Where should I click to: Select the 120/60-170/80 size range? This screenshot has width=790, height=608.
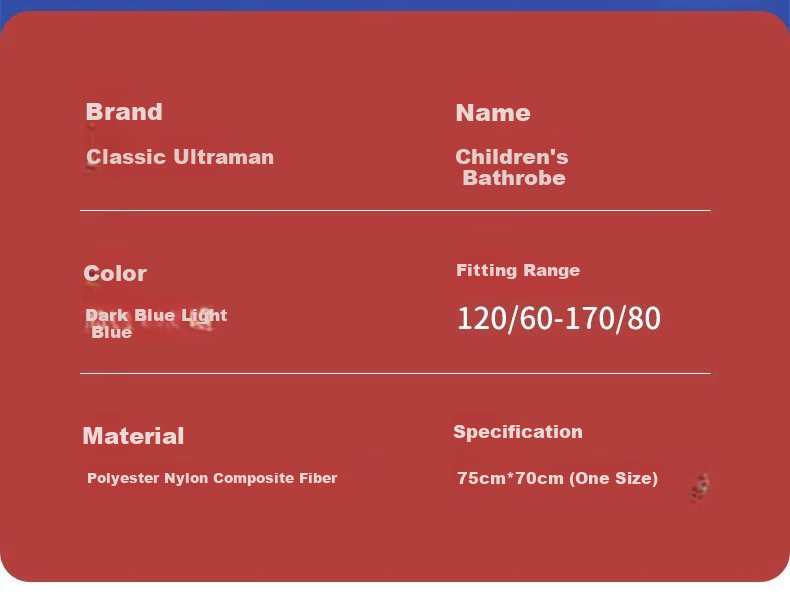click(x=558, y=318)
